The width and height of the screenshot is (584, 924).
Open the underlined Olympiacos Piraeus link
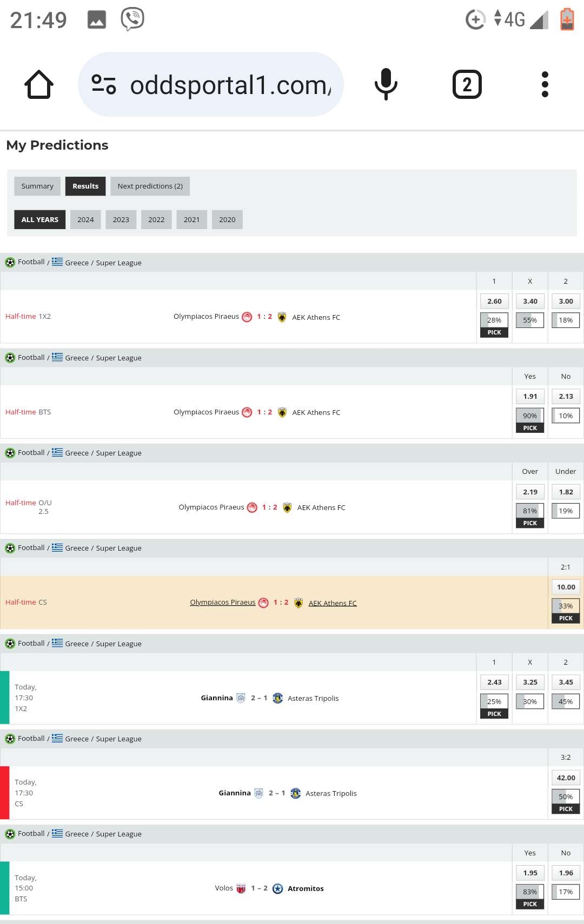point(222,602)
